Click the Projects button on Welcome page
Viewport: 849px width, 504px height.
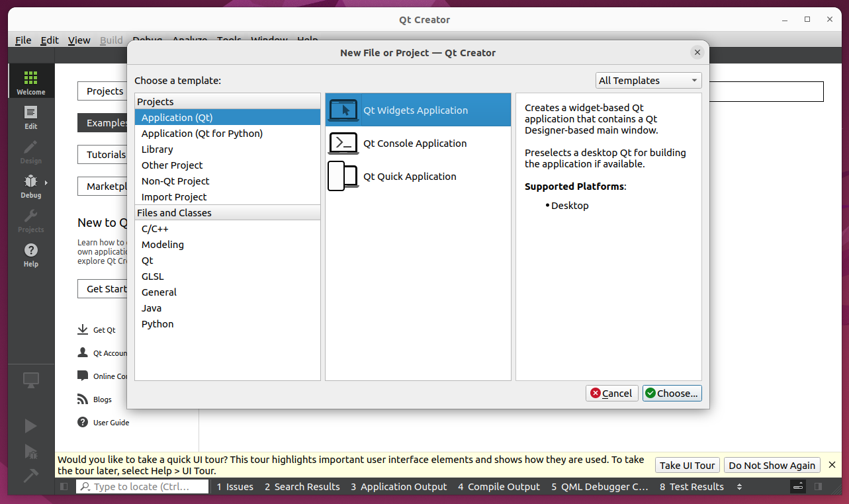[103, 91]
